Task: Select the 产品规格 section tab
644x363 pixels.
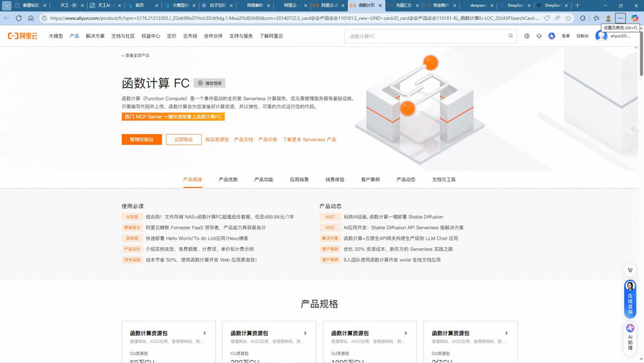Action: click(x=192, y=180)
